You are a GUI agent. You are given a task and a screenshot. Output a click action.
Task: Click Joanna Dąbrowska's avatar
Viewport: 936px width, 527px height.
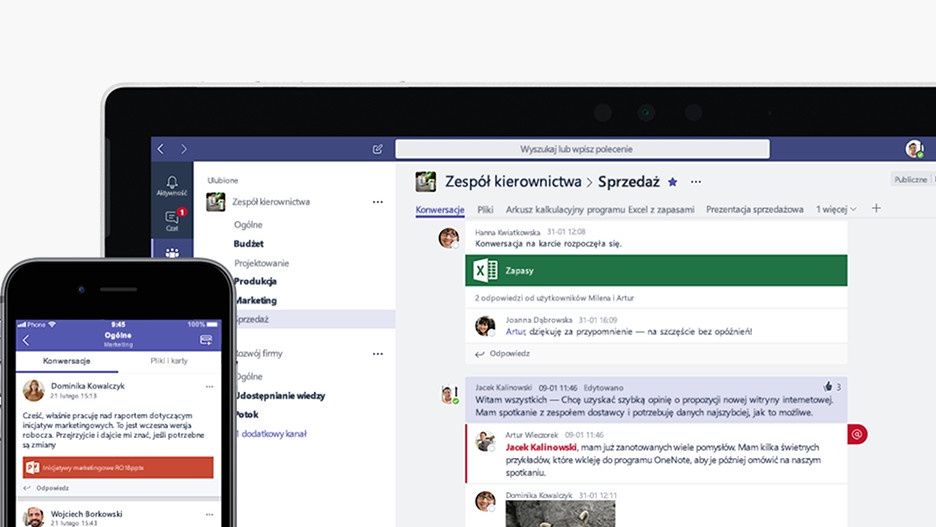[485, 326]
